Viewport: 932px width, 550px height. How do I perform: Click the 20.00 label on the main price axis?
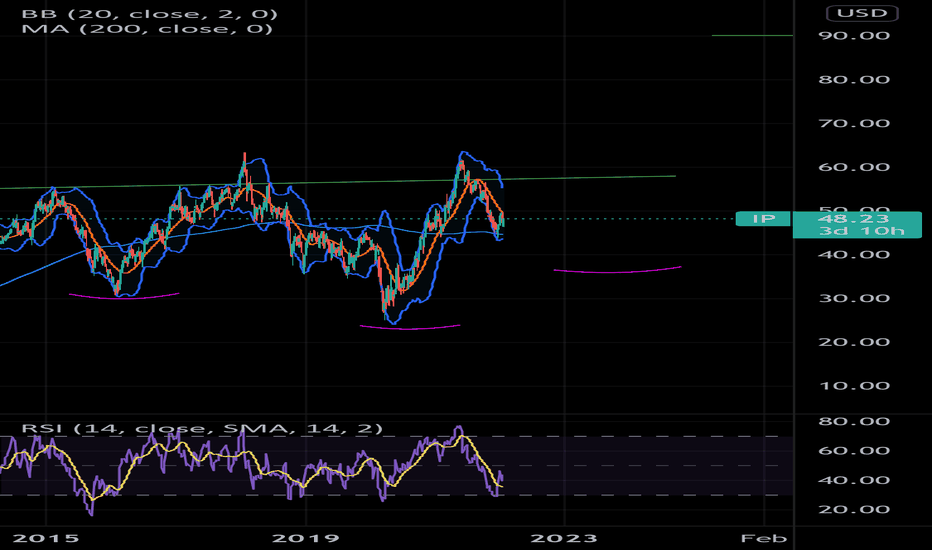coord(854,342)
